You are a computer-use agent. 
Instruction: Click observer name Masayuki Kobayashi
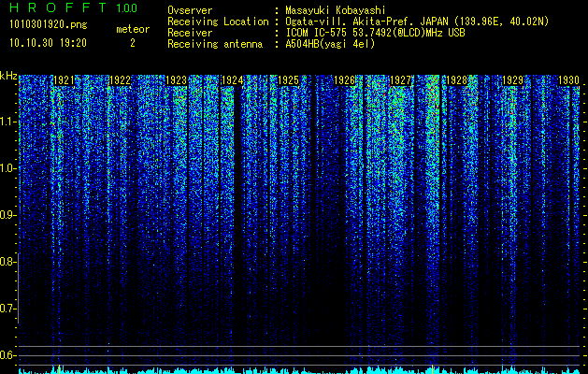(336, 10)
